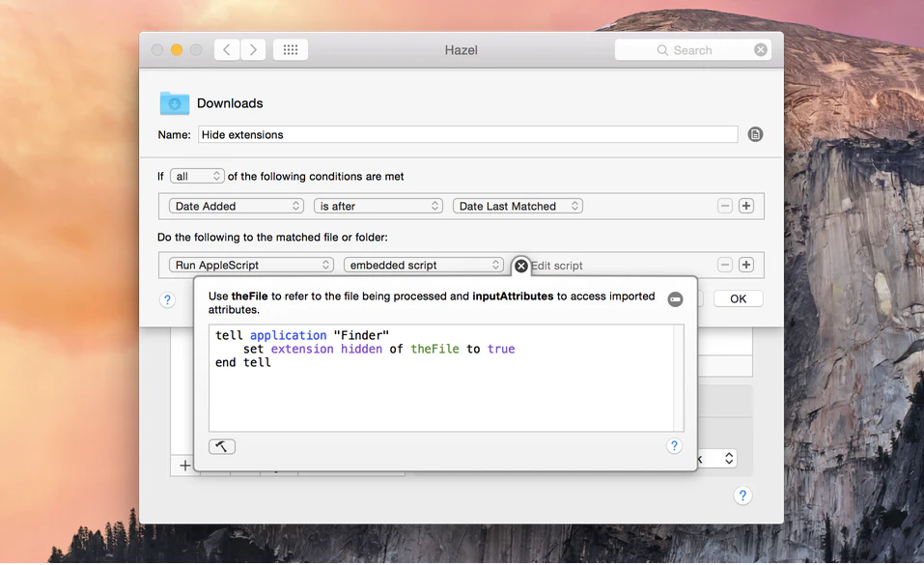The image size is (924, 565).
Task: Click the Edit script label
Action: pyautogui.click(x=557, y=266)
